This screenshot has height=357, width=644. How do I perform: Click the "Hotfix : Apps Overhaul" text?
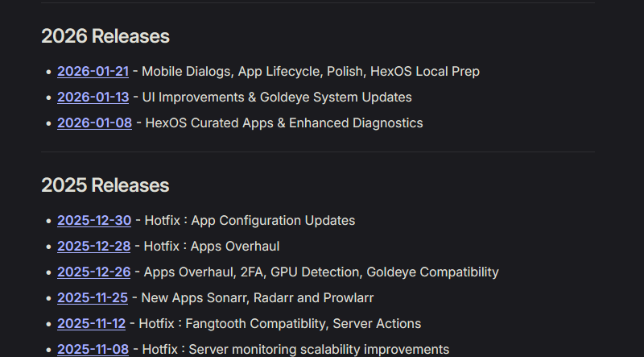[212, 247]
